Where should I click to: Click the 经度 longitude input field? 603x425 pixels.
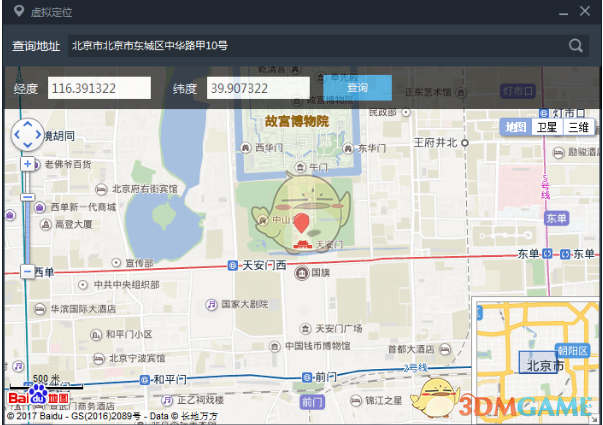click(98, 89)
